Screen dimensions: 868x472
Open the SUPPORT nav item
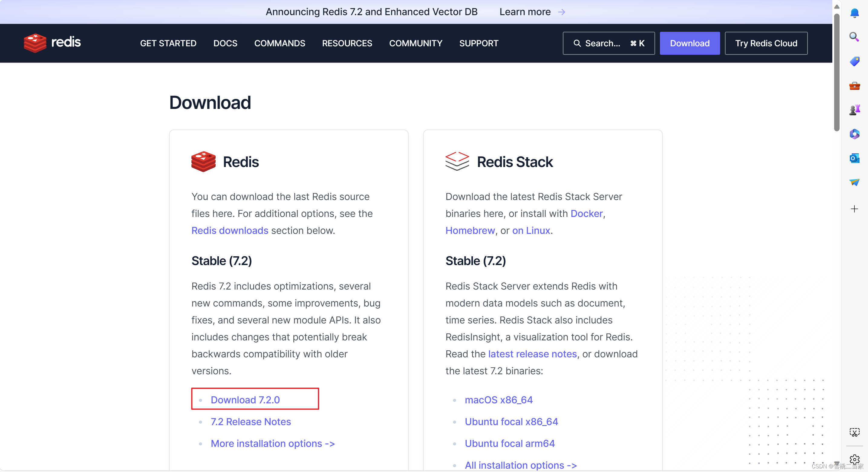point(478,43)
